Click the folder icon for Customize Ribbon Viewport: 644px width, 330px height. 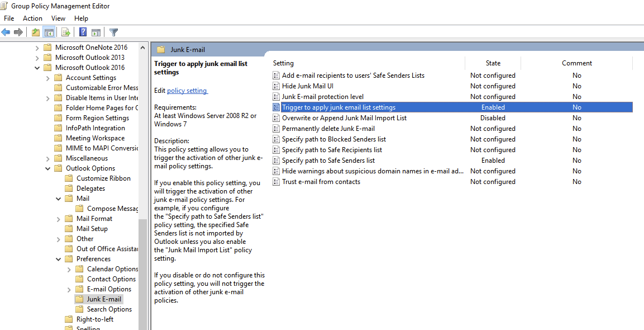[x=69, y=178]
